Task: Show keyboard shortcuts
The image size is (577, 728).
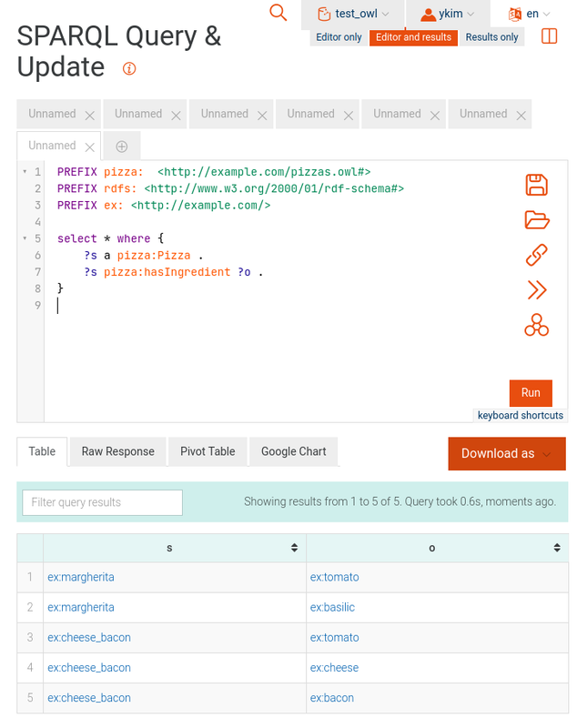Action: pyautogui.click(x=521, y=416)
